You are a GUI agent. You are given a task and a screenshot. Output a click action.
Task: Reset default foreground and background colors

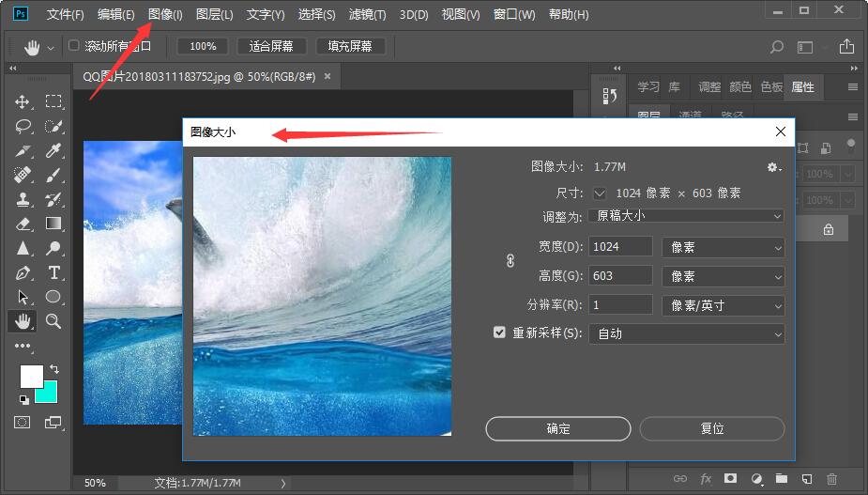tap(23, 399)
